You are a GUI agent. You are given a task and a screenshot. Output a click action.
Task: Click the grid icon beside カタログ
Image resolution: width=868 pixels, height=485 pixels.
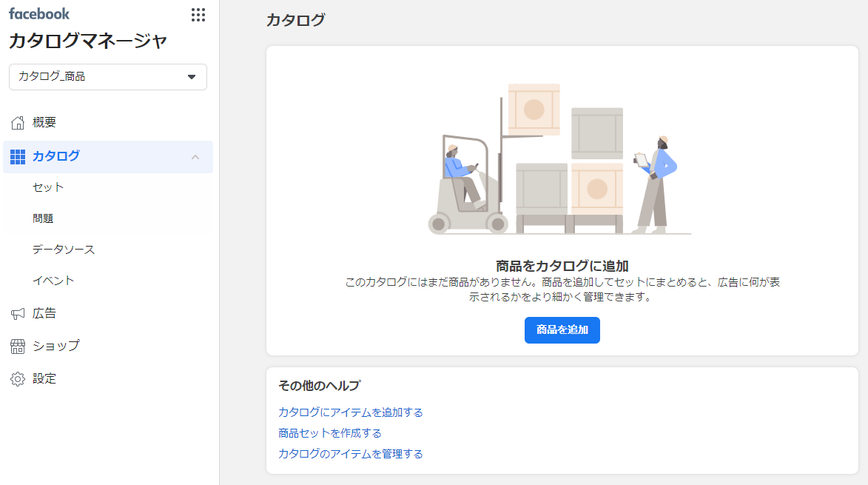pyautogui.click(x=18, y=157)
